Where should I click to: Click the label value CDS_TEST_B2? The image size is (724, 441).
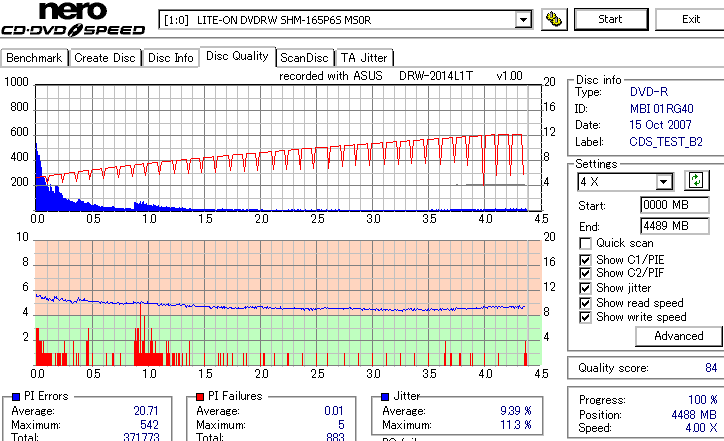[666, 142]
